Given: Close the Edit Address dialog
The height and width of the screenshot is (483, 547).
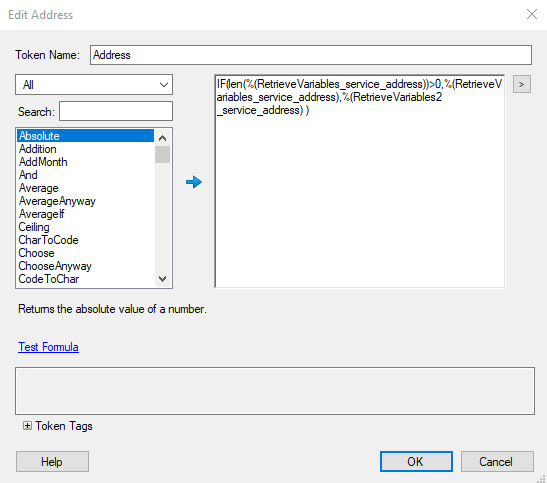Looking at the screenshot, I should pyautogui.click(x=532, y=14).
